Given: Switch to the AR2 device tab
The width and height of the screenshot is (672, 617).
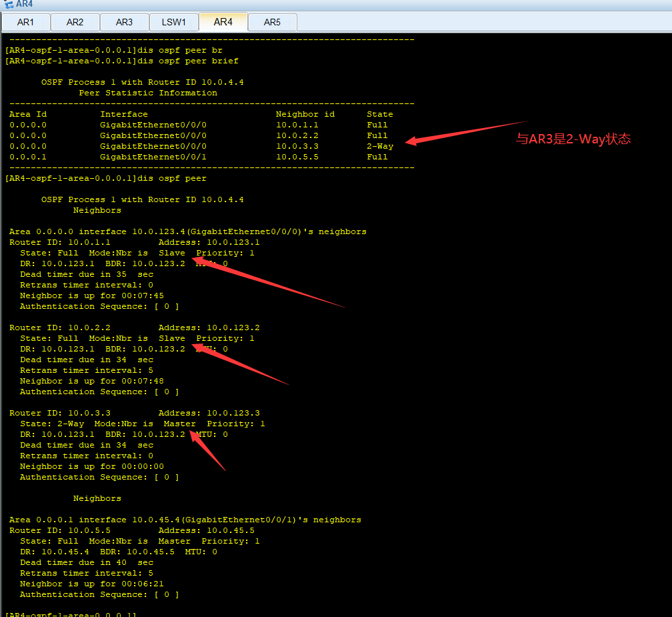Looking at the screenshot, I should pyautogui.click(x=75, y=22).
